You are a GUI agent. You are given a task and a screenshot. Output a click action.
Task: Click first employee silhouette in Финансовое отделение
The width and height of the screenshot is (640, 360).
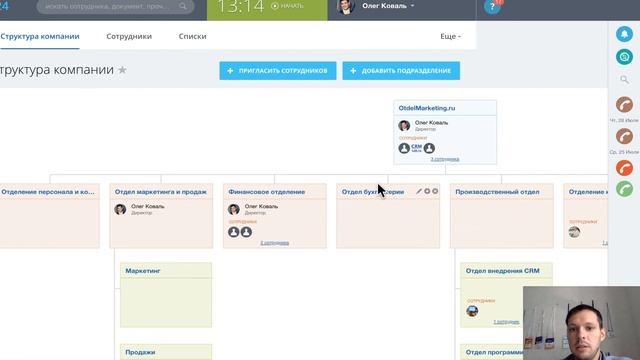[x=233, y=232]
